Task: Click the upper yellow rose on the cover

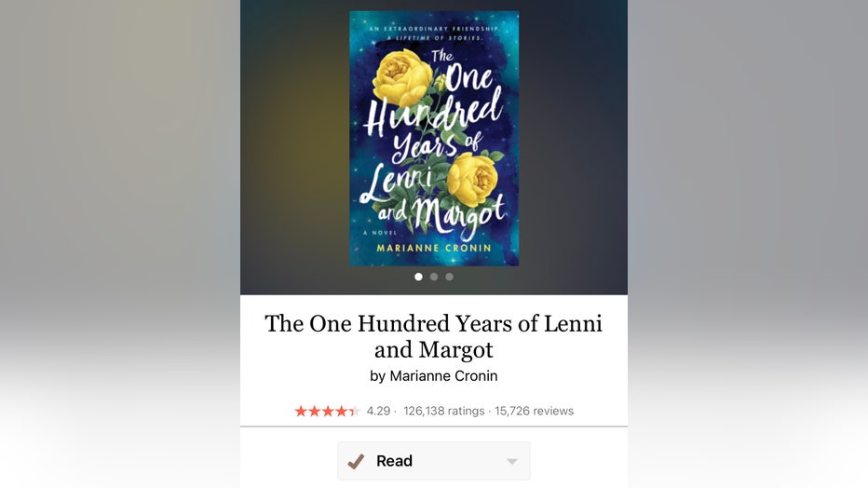Action: [402, 77]
